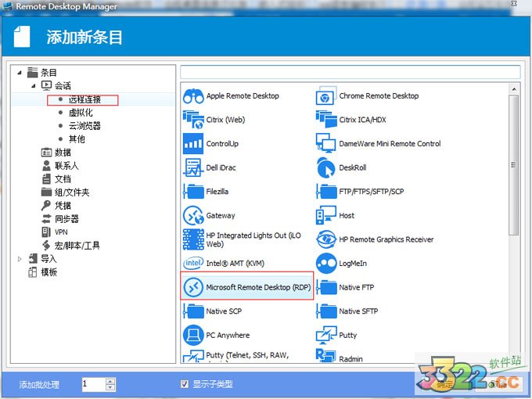Select the Intel AMT (KVM) icon
532x399 pixels.
[193, 263]
